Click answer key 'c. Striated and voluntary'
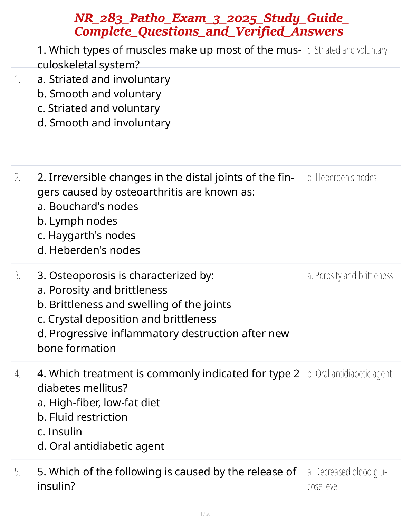Image resolution: width=411 pixels, height=532 pixels. pyautogui.click(x=347, y=50)
